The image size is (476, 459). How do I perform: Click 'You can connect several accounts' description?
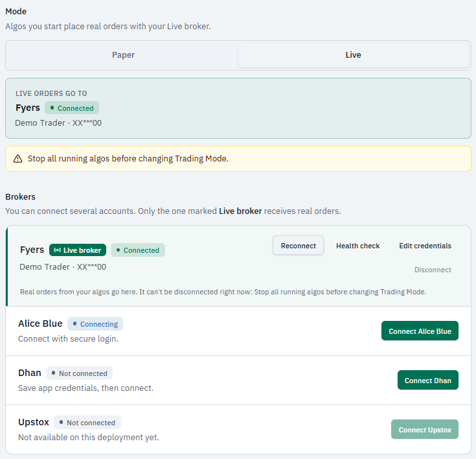tap(173, 211)
